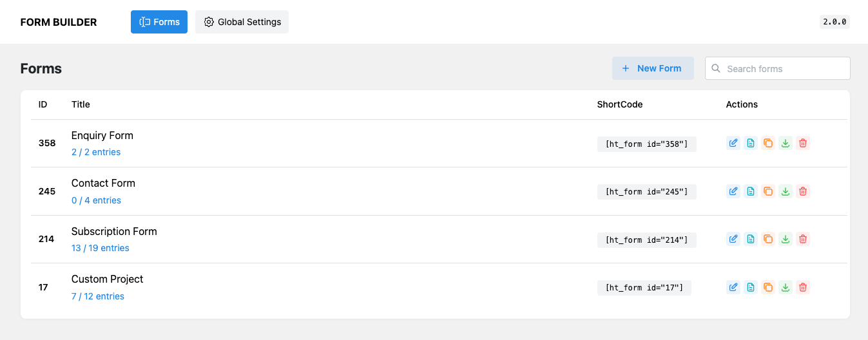
Task: Open the "7 / 12 entries" link
Action: (x=98, y=296)
